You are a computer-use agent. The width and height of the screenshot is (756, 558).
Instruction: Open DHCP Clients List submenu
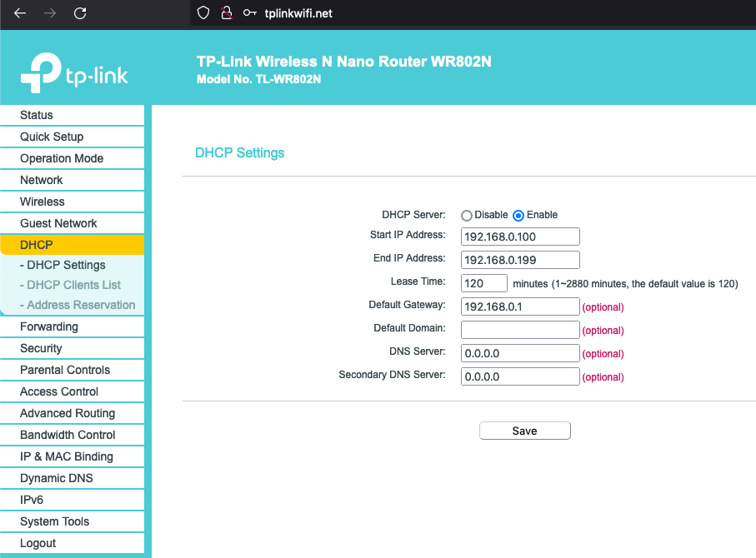click(73, 285)
